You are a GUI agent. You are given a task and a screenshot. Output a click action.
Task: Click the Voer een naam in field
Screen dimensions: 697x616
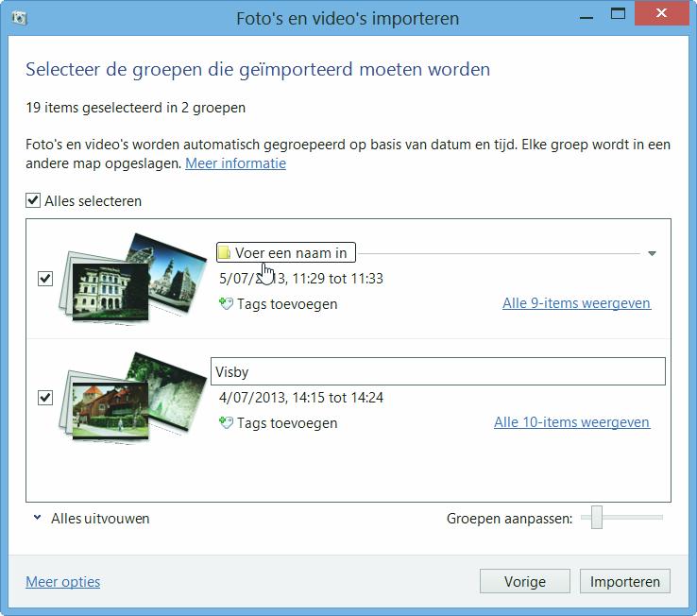click(x=286, y=253)
